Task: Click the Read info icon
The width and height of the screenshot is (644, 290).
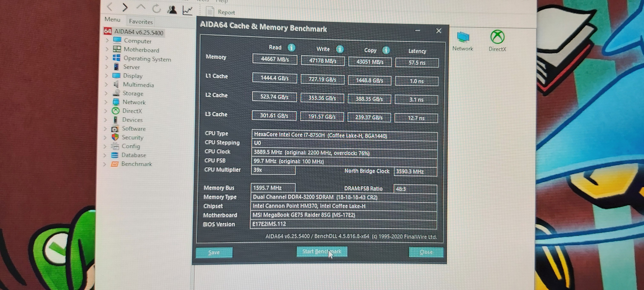Action: (291, 47)
